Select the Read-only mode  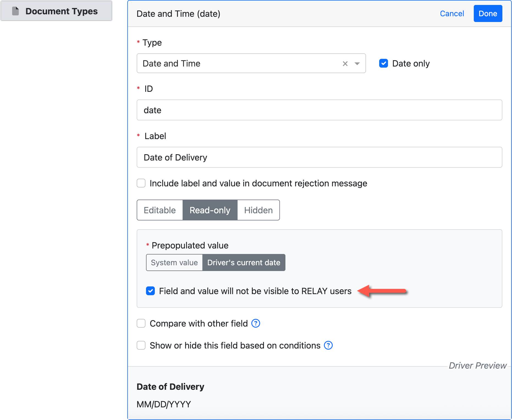tap(210, 210)
